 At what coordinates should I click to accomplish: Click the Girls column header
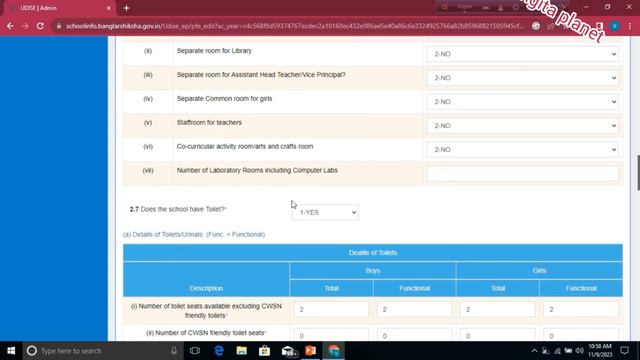539,270
